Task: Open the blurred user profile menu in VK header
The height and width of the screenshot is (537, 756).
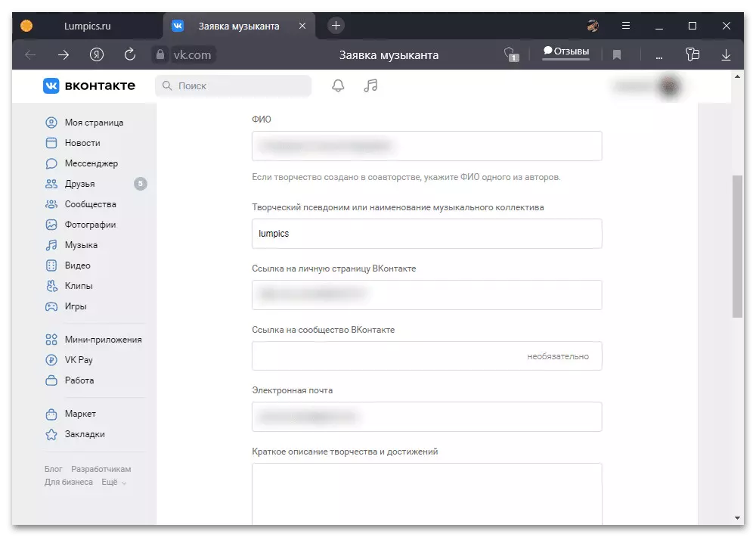Action: tap(649, 86)
